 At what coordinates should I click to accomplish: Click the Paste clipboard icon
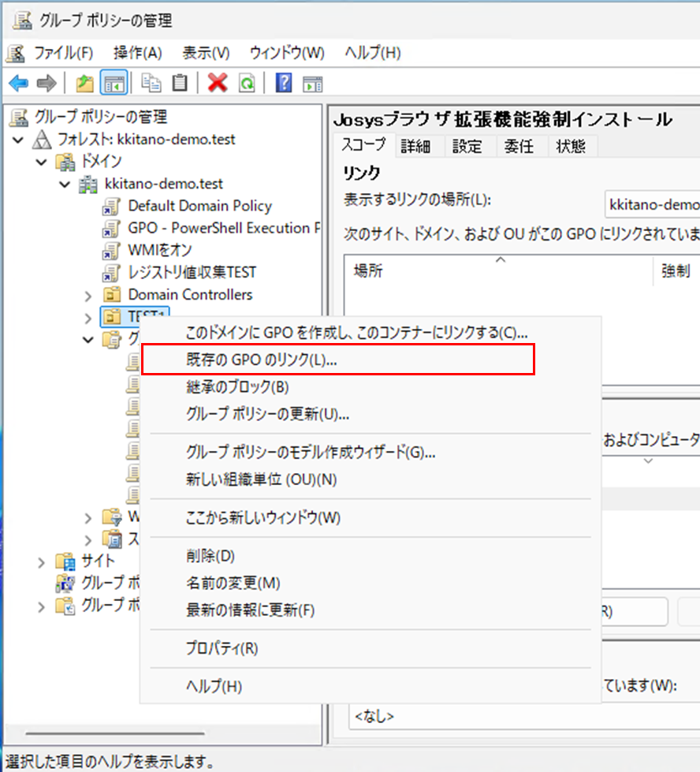coord(181,83)
